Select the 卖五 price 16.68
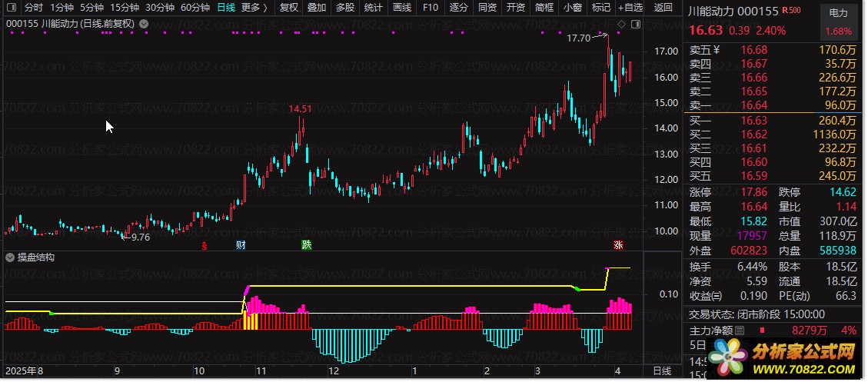This screenshot has height=382, width=868. coord(754,50)
